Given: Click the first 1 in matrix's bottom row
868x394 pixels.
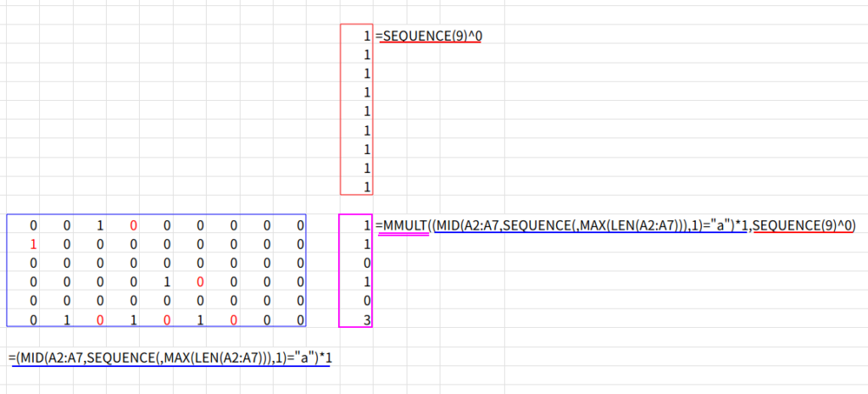Looking at the screenshot, I should coord(67,319).
